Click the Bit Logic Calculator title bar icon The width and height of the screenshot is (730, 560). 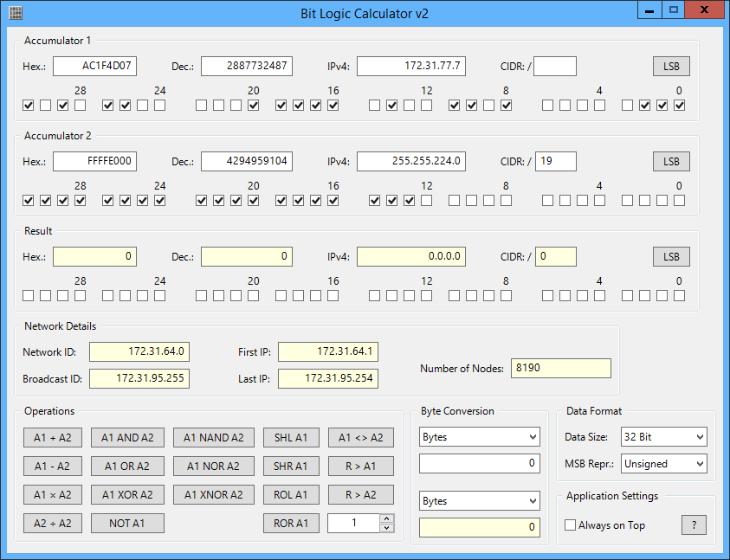tap(16, 13)
